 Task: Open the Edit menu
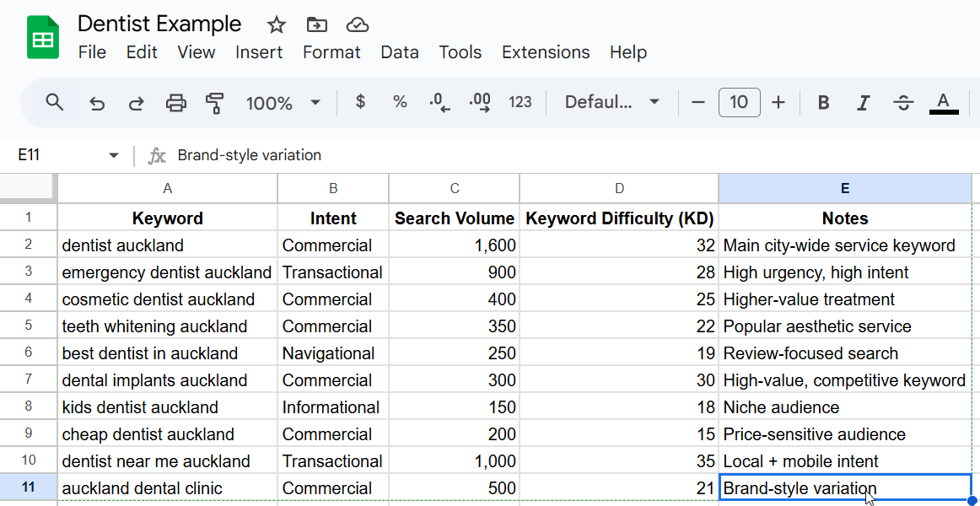[142, 52]
